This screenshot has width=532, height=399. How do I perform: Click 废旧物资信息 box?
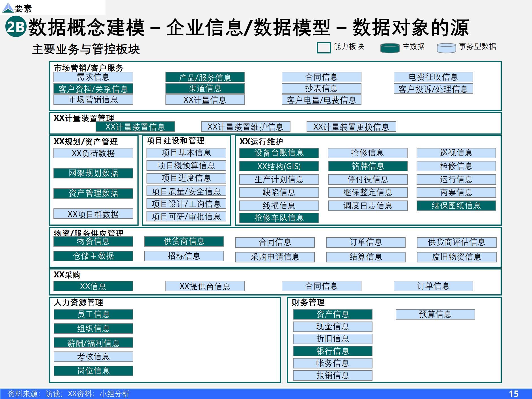pos(457,257)
